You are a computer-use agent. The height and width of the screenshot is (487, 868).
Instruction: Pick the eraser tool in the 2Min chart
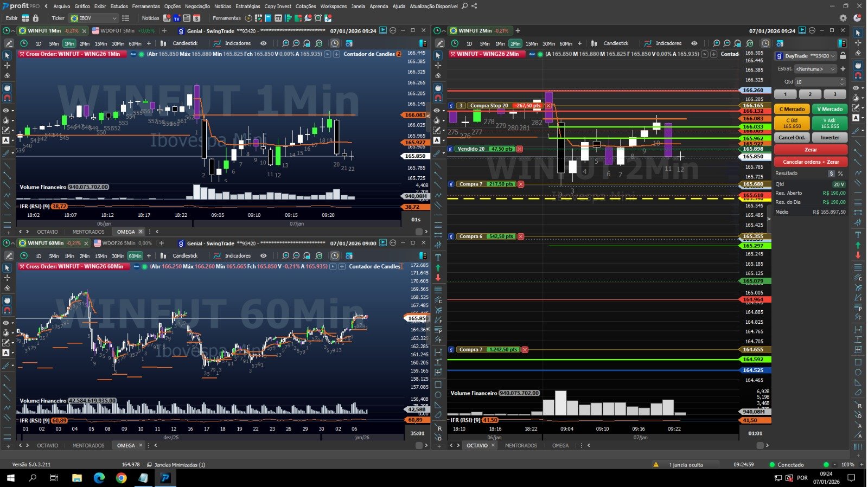438,75
